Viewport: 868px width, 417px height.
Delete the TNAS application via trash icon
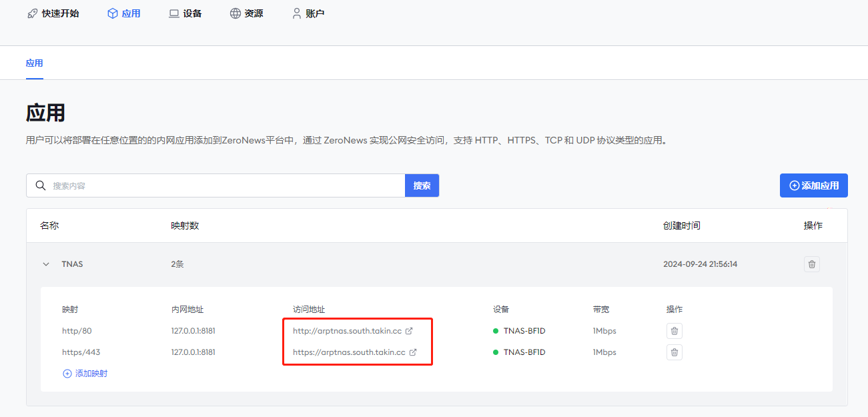point(811,264)
